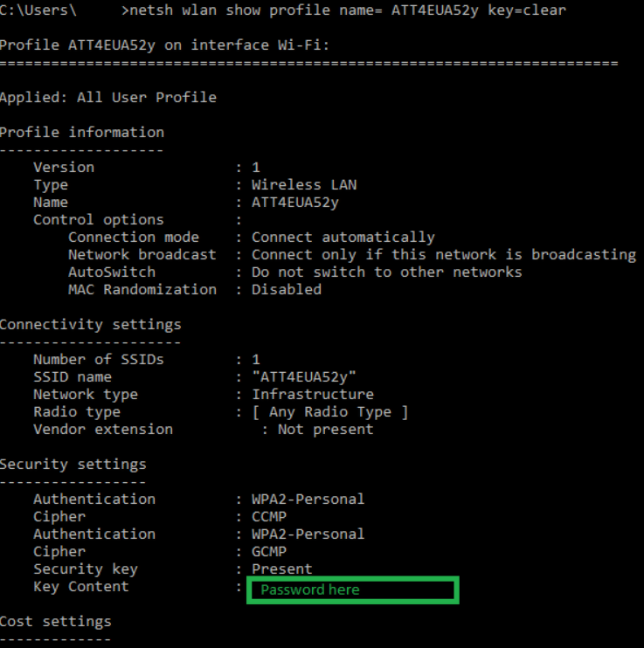Click the "Security settings" heading
The width and height of the screenshot is (644, 648).
click(73, 464)
